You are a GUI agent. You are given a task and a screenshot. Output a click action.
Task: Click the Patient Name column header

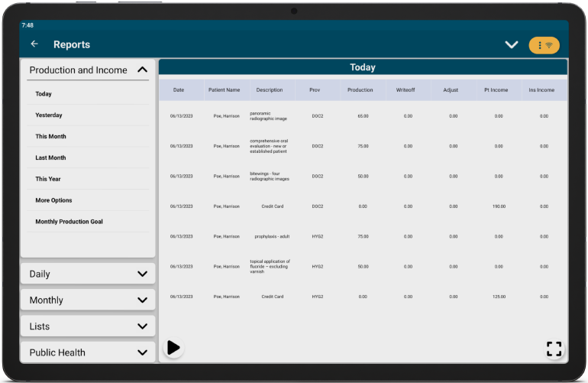click(x=224, y=90)
